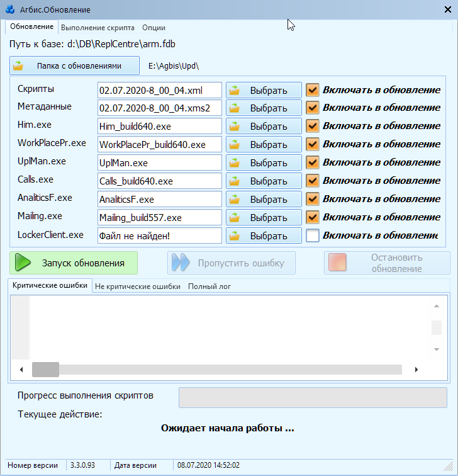This screenshot has height=476, width=458.
Task: Click green play icon for Запуск обновления
Action: pos(23,263)
